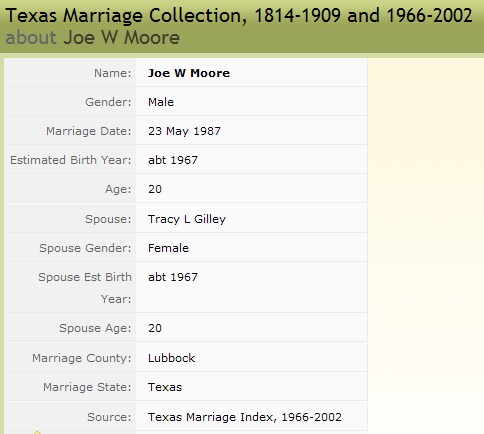The height and width of the screenshot is (434, 484).
Task: Click the 'Spouse:' field label
Action: click(x=108, y=219)
